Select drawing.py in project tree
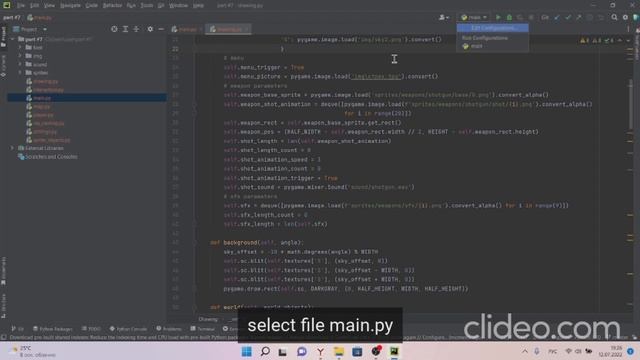 (x=42, y=81)
